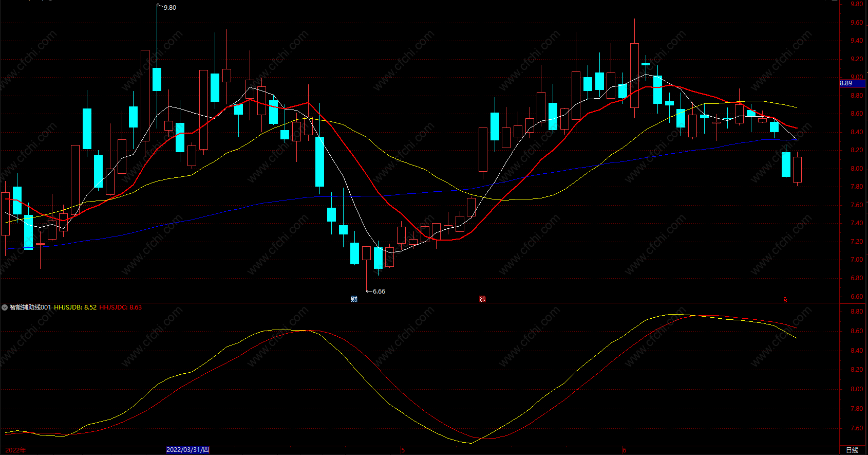Click the 7.00 price axis label
868x455 pixels.
tap(857, 260)
